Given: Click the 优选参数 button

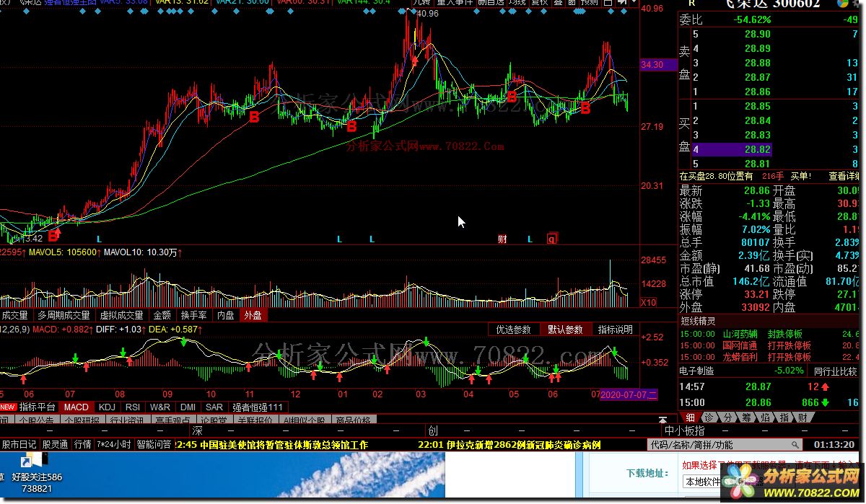Looking at the screenshot, I should tap(513, 330).
